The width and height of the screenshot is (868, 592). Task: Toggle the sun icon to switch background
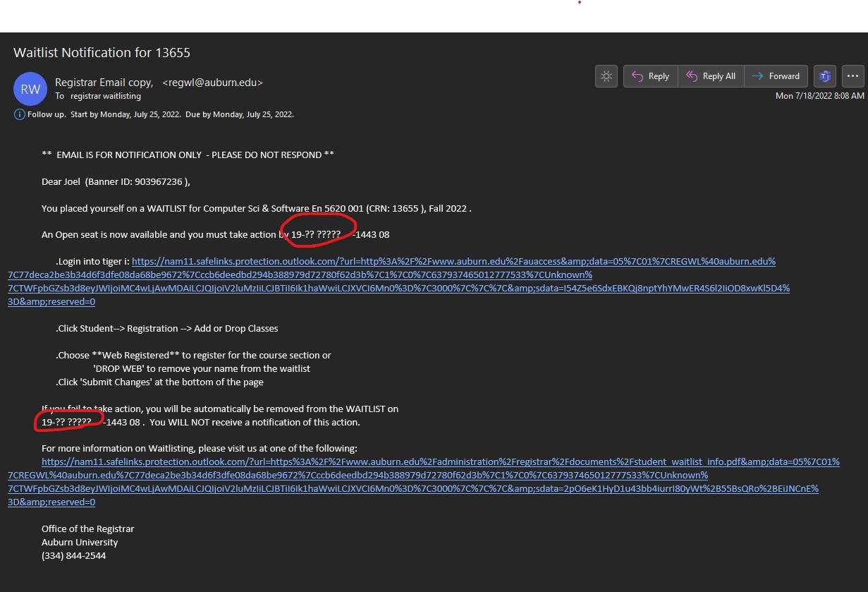606,76
